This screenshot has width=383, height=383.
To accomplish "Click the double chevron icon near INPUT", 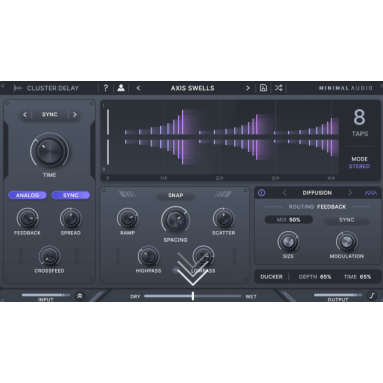I will (80, 296).
